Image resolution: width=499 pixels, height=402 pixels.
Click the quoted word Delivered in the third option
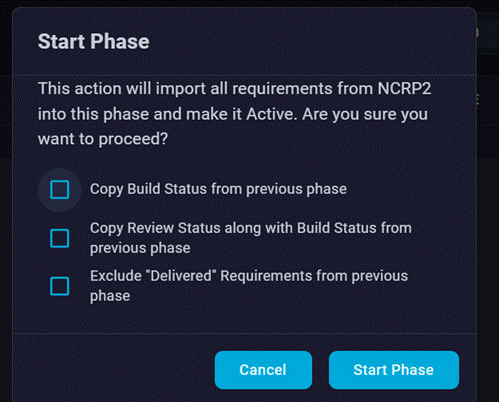(x=181, y=276)
